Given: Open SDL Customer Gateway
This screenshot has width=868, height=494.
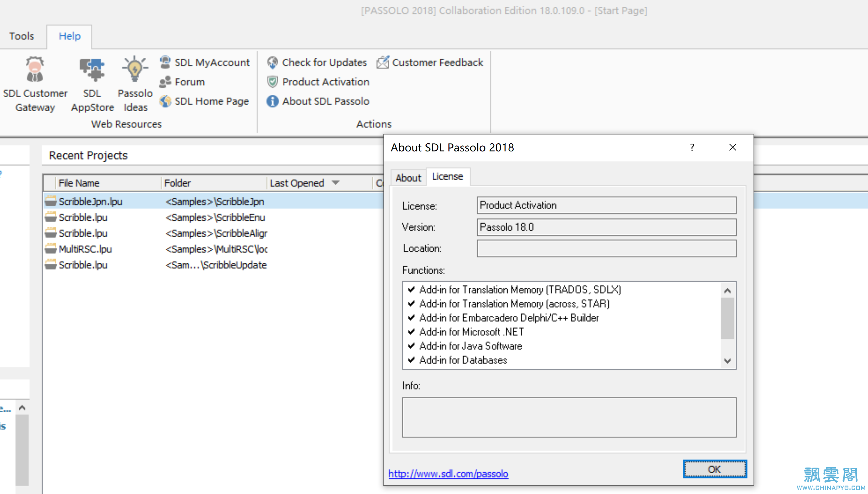Looking at the screenshot, I should click(x=35, y=84).
